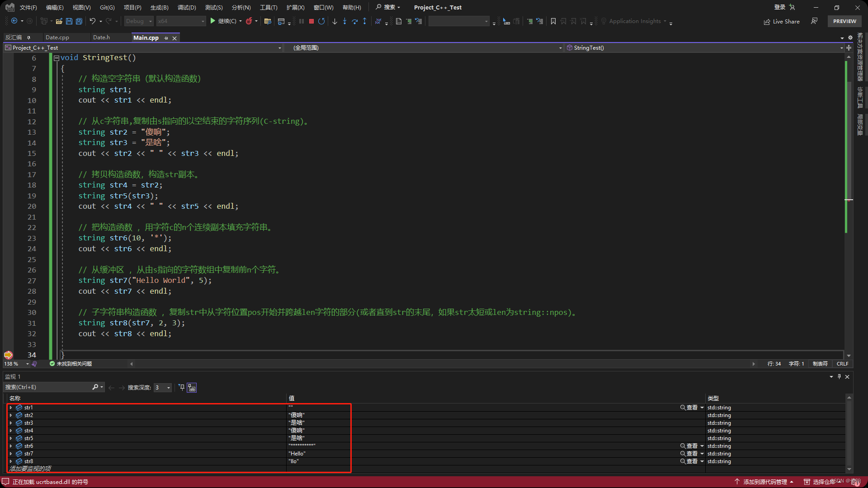Open the Git(G) menu
868x488 pixels.
107,8
